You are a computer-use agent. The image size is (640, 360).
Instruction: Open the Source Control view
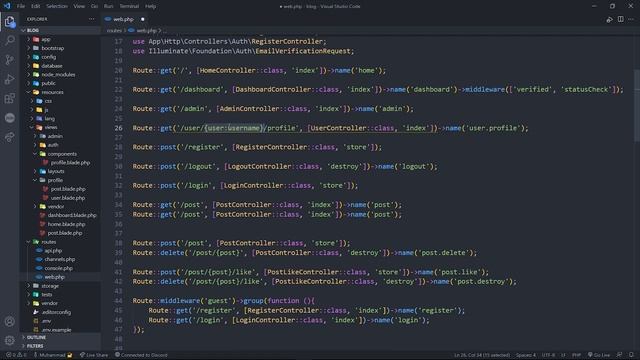click(9, 60)
